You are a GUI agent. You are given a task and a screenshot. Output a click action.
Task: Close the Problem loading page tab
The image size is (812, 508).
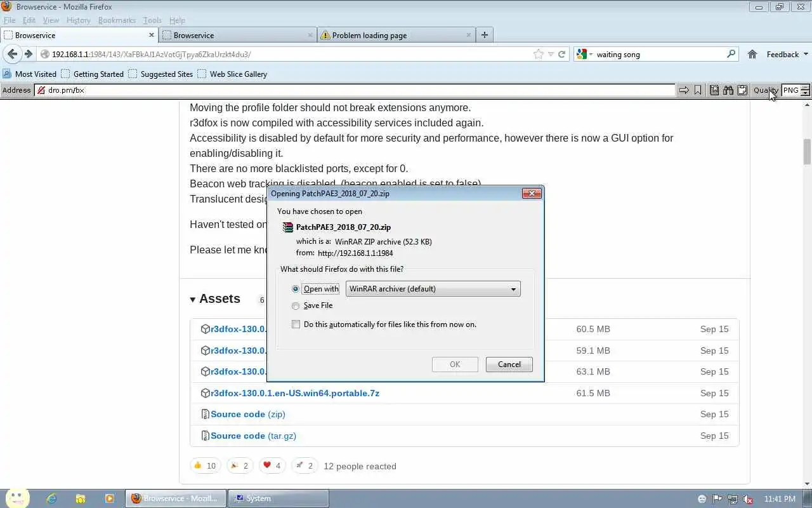click(x=469, y=35)
